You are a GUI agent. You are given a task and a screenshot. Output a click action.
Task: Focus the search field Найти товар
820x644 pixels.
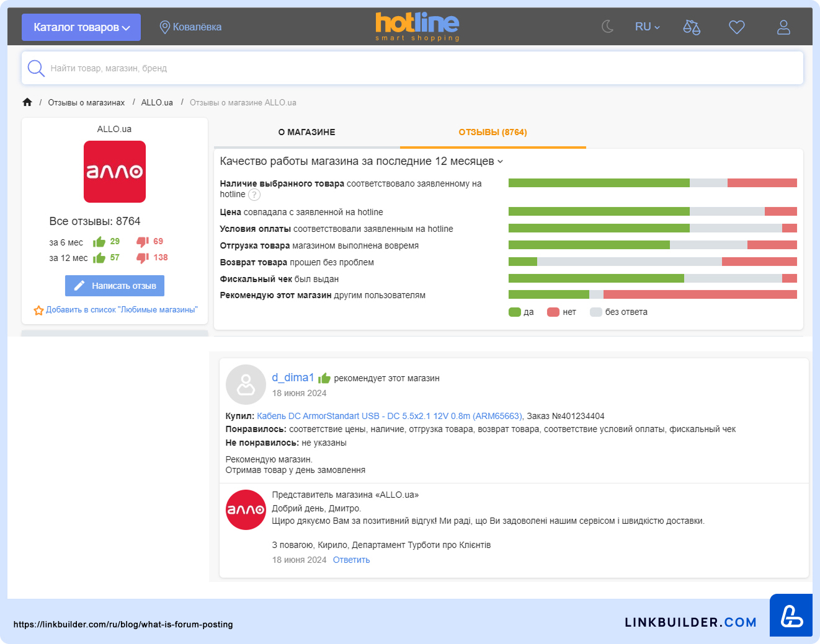[412, 68]
